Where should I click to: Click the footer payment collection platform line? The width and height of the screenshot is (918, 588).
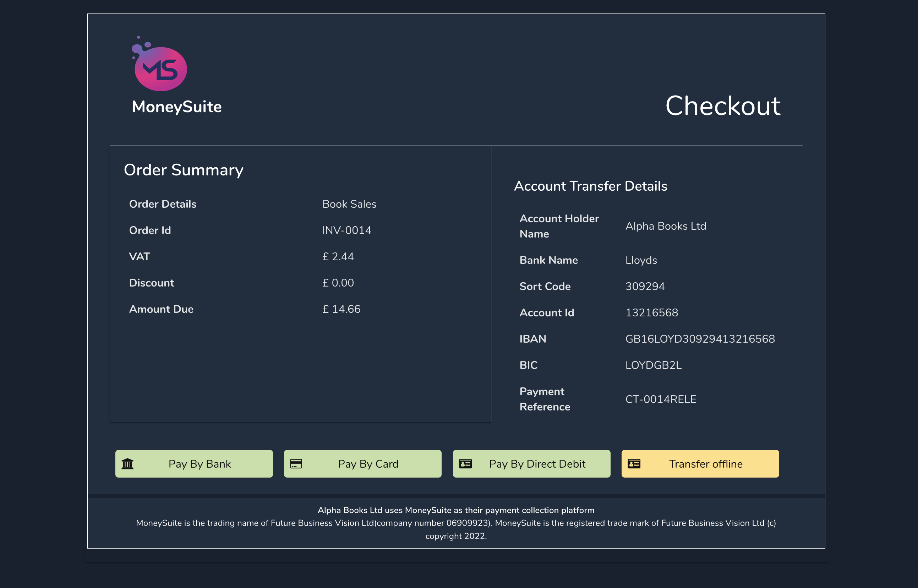click(x=456, y=510)
